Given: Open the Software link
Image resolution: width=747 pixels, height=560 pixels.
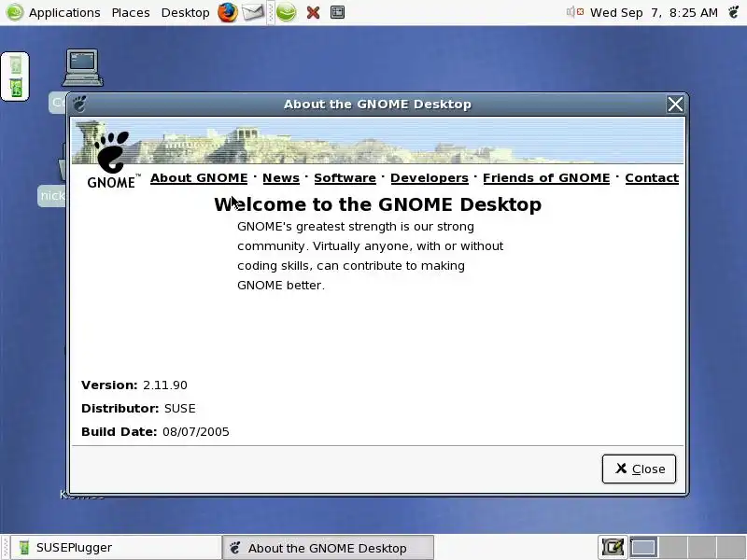Looking at the screenshot, I should click(345, 177).
